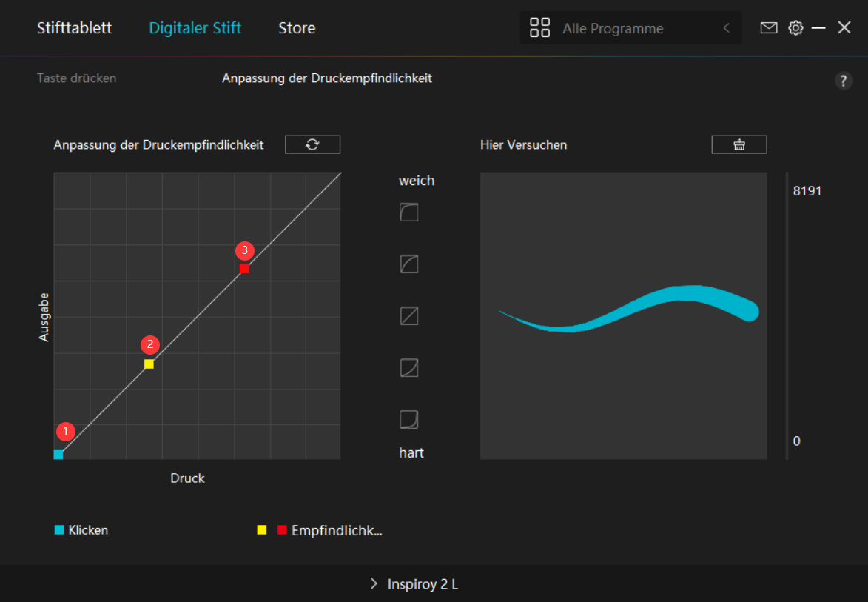Click the red sensitivity point on the curve
Screen dimensions: 868x602
244,269
